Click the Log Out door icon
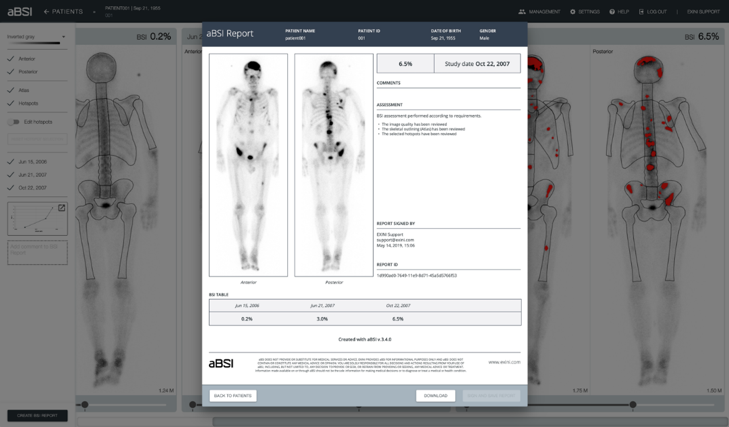Screen dimensions: 729x427 click(642, 12)
